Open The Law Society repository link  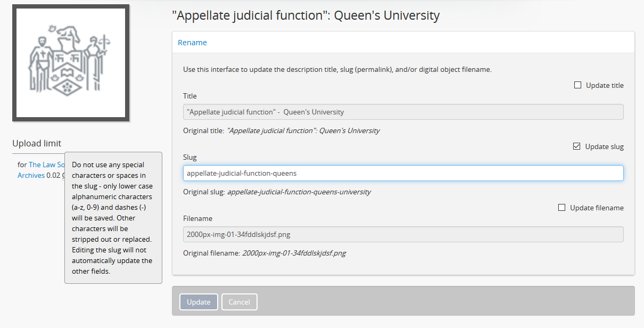[46, 165]
